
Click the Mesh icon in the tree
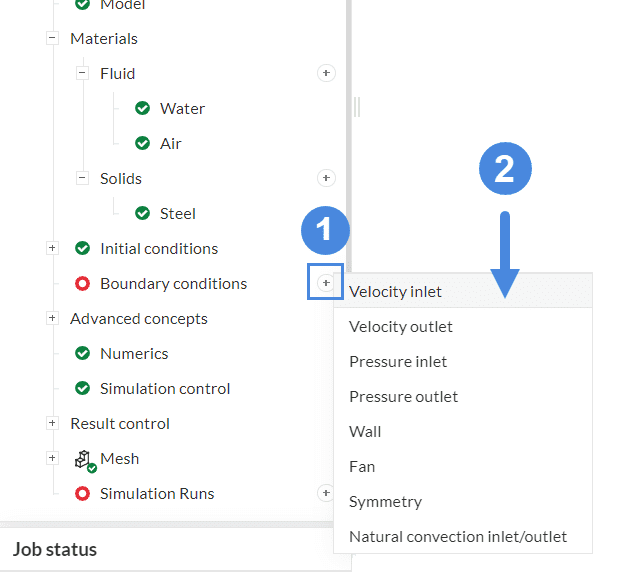point(84,459)
